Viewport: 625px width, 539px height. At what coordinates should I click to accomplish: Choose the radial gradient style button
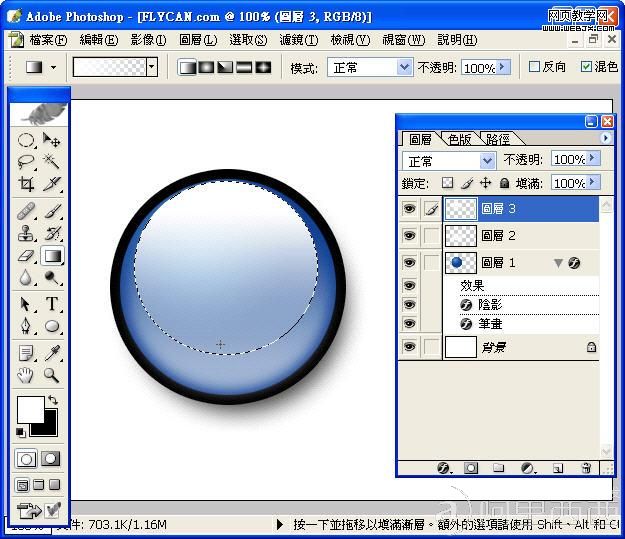pos(206,67)
